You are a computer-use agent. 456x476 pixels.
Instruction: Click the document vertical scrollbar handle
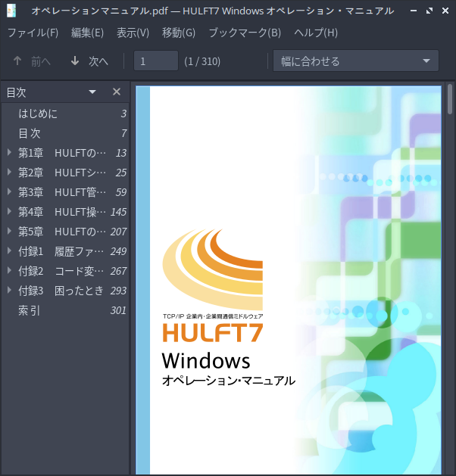coord(450,100)
